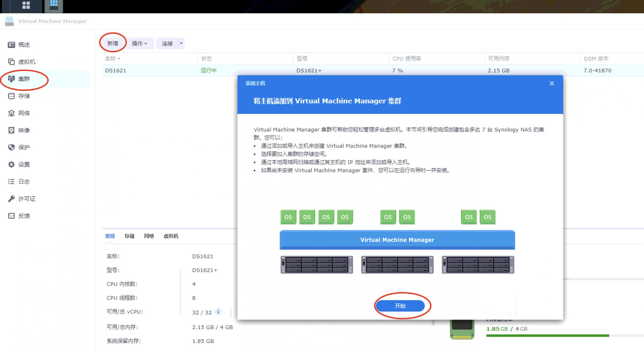
Task: Click the 2.15 GB / 4 GB memory value
Action: (x=213, y=327)
